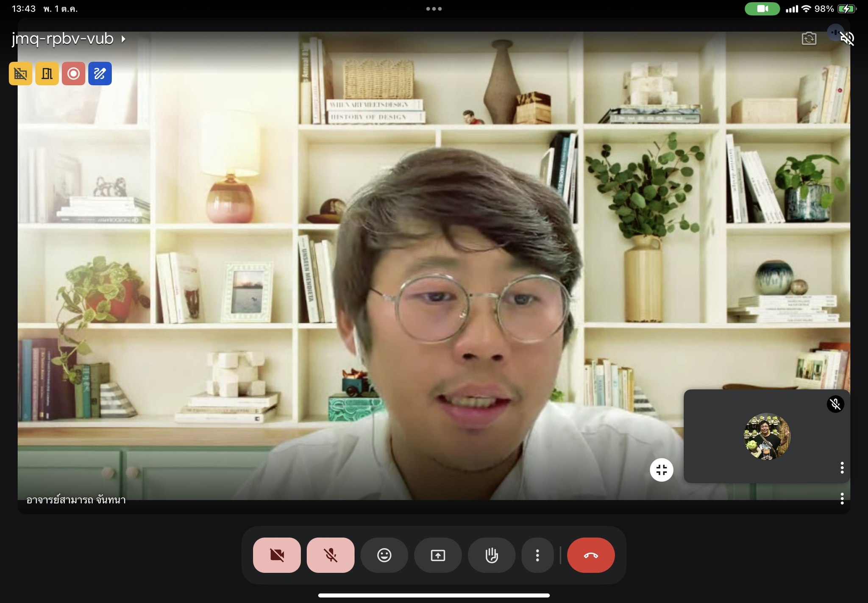
Task: Open options menu on self-view tile
Action: 842,467
